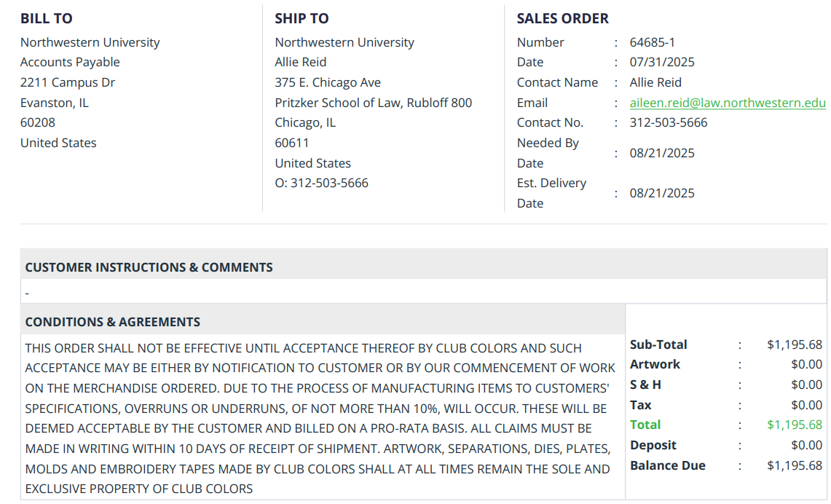Click the Contact Name value Allie Reid
The height and width of the screenshot is (504, 831).
655,82
